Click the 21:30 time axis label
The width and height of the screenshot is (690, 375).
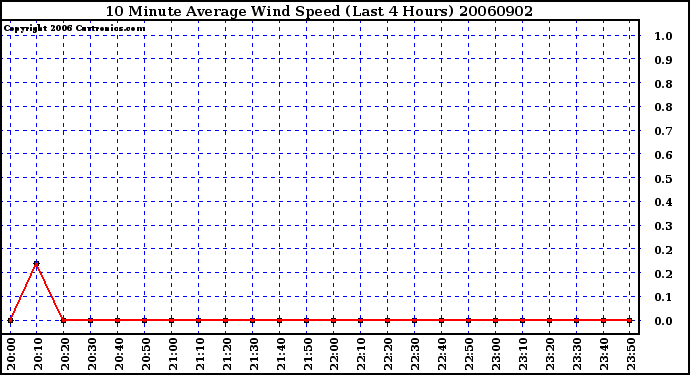coord(253,354)
